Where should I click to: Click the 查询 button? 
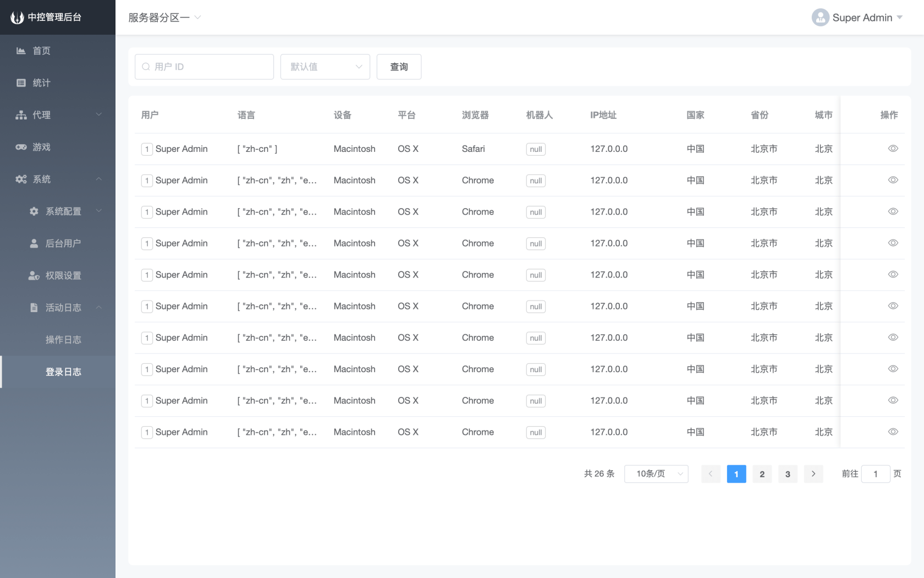click(399, 67)
